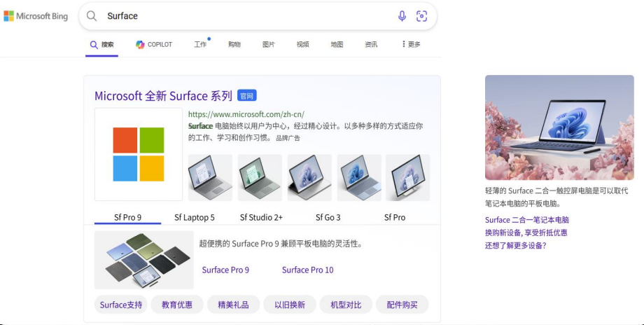
Task: Open the 换购新设备, 享受折抵优惠 link
Action: 526,233
